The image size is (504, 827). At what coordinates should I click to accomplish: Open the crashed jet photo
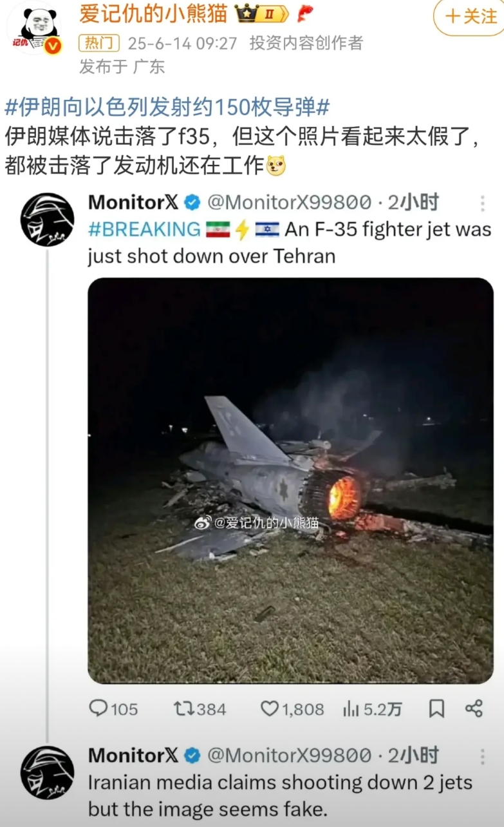point(290,480)
